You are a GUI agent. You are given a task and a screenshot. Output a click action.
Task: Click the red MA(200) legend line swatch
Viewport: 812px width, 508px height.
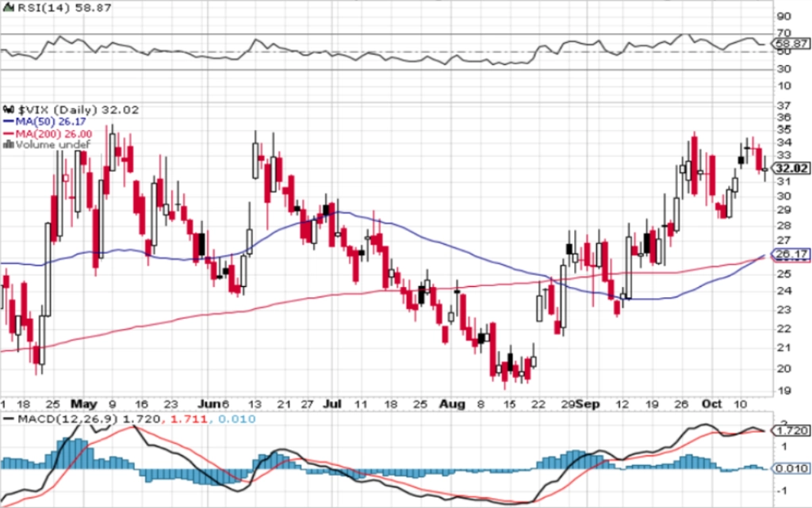click(x=8, y=133)
